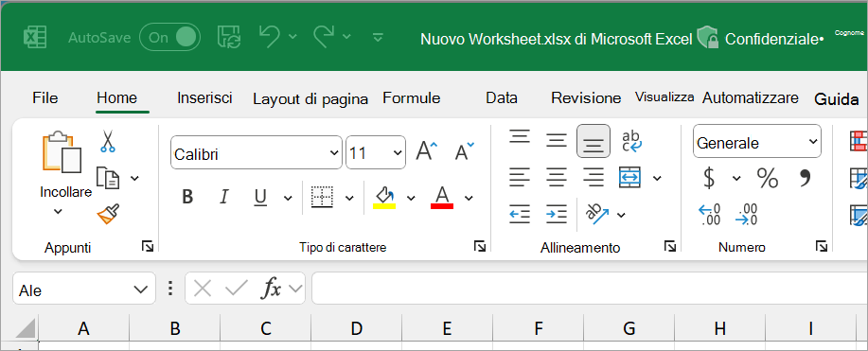Decrease font size with smaller A
The width and height of the screenshot is (868, 351).
[x=464, y=150]
